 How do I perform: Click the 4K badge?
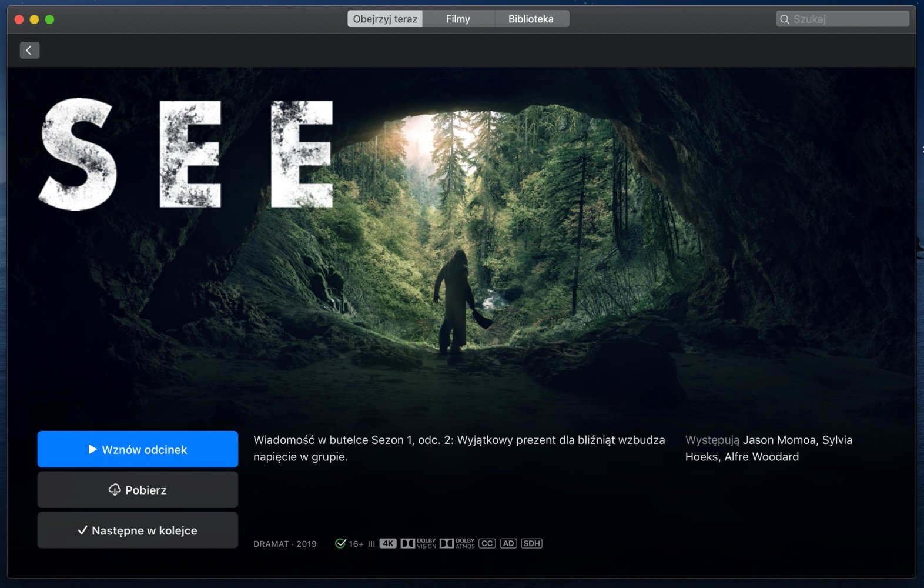388,543
